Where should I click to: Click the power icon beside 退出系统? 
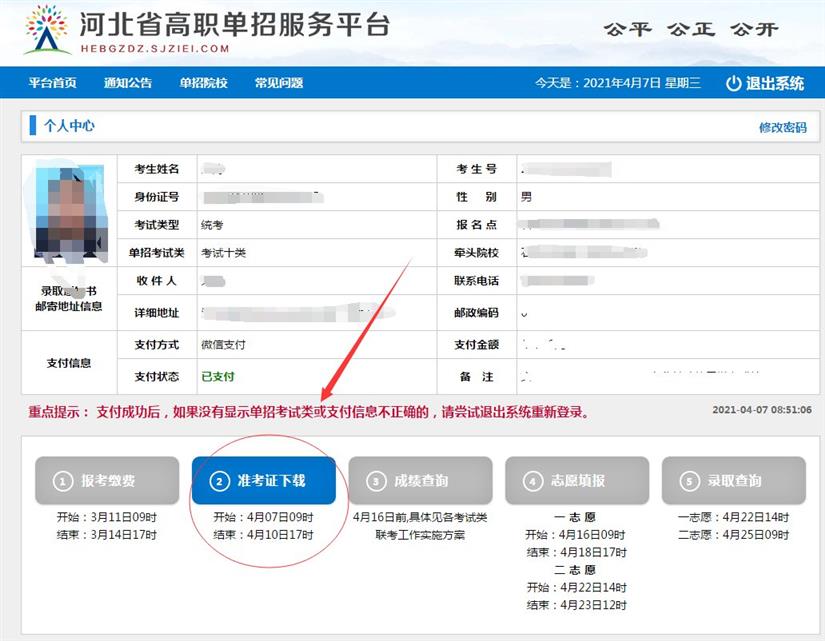pos(733,83)
